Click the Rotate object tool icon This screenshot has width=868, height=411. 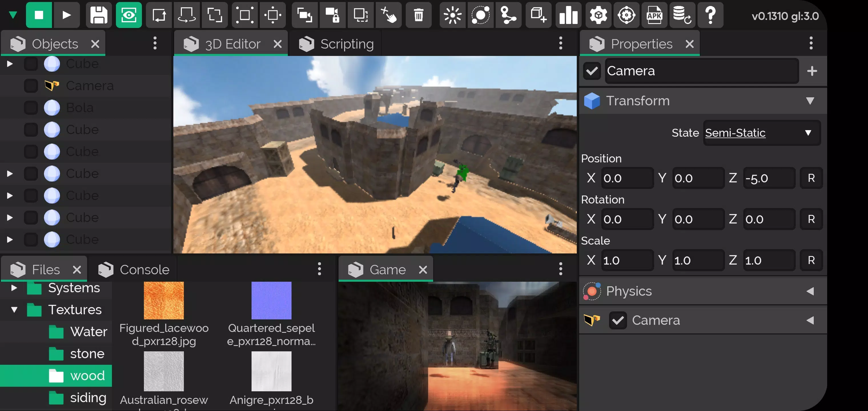point(187,15)
